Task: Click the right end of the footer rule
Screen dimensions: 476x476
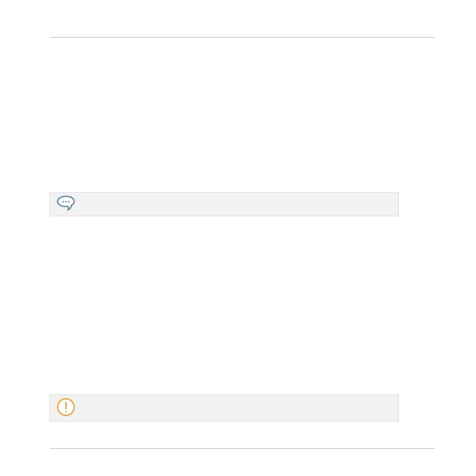Action: click(x=432, y=448)
